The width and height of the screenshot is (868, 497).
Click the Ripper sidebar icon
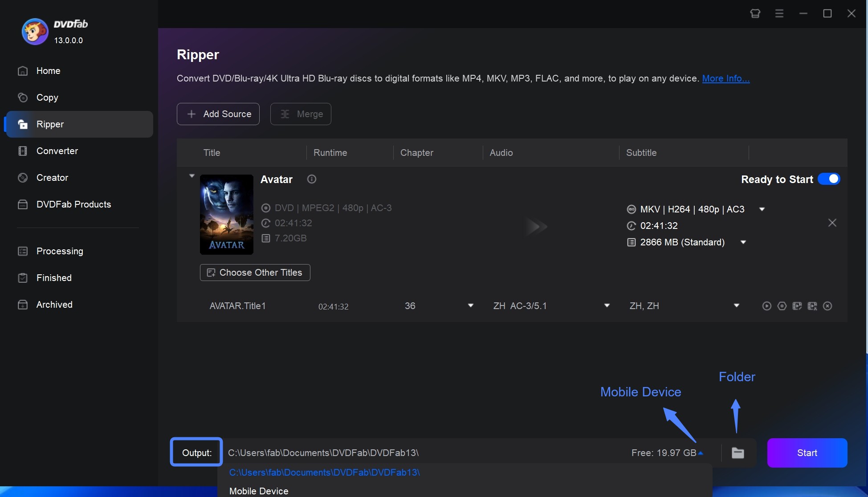click(23, 124)
